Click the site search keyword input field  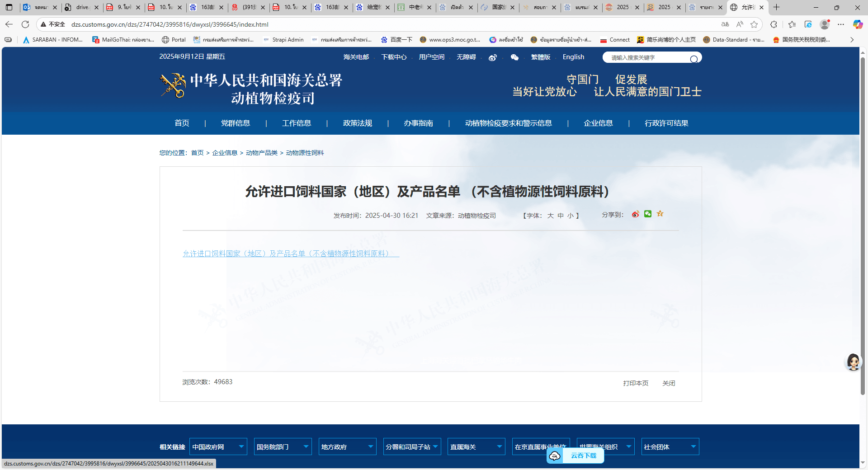pyautogui.click(x=646, y=58)
